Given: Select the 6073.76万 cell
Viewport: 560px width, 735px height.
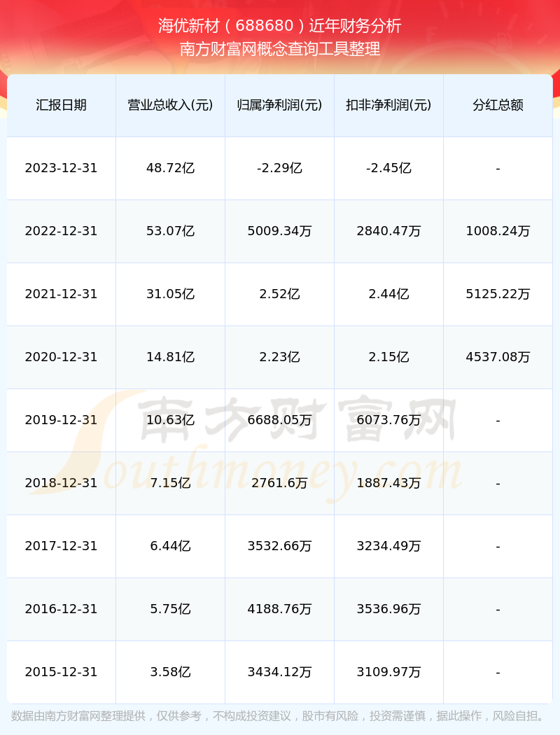Looking at the screenshot, I should [x=389, y=421].
